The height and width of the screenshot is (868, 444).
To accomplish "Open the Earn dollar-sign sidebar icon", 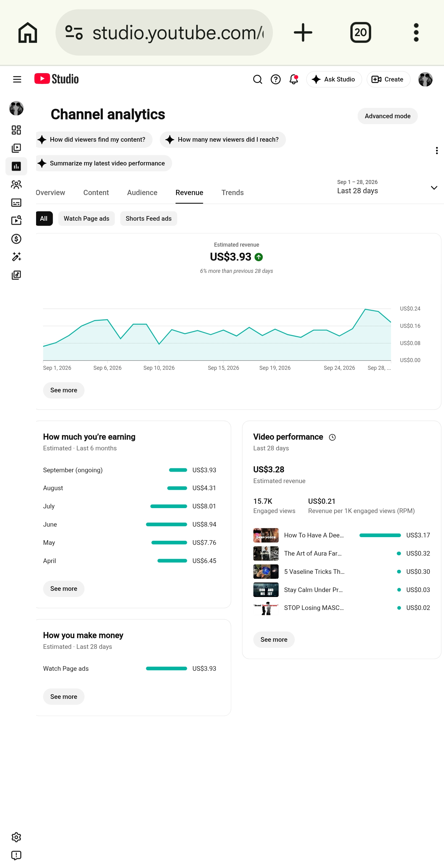I will tap(16, 239).
